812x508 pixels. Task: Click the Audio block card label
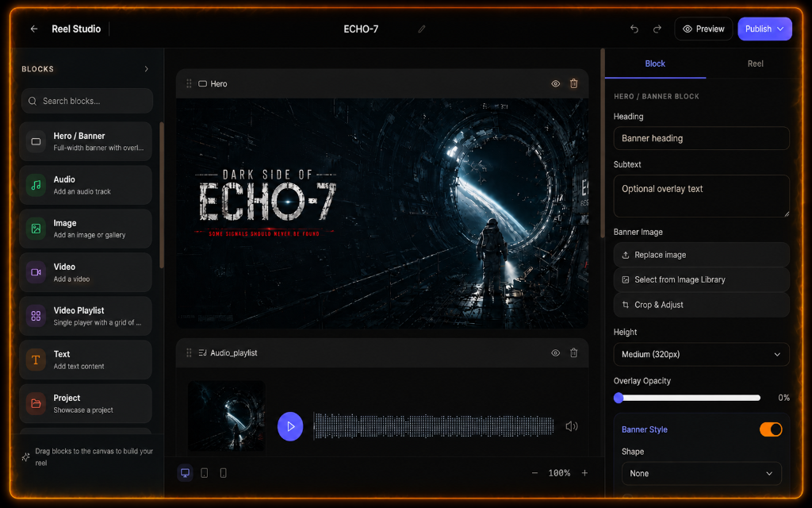[x=64, y=179]
